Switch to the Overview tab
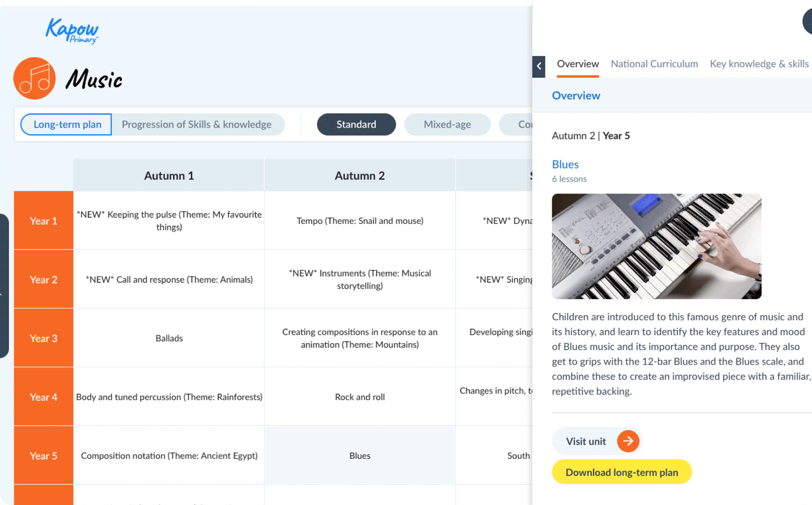This screenshot has width=812, height=505. 578,64
